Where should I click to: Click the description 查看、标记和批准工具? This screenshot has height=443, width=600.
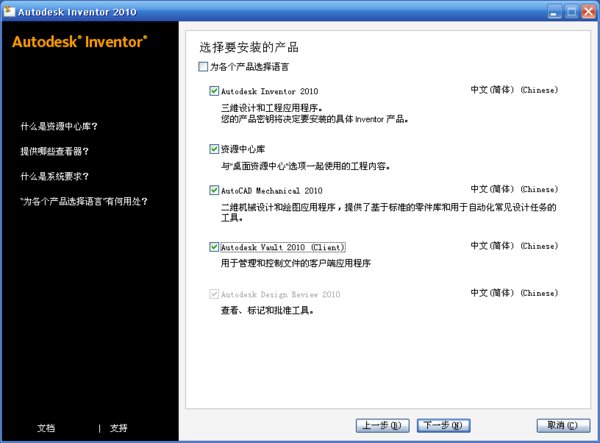pos(267,310)
